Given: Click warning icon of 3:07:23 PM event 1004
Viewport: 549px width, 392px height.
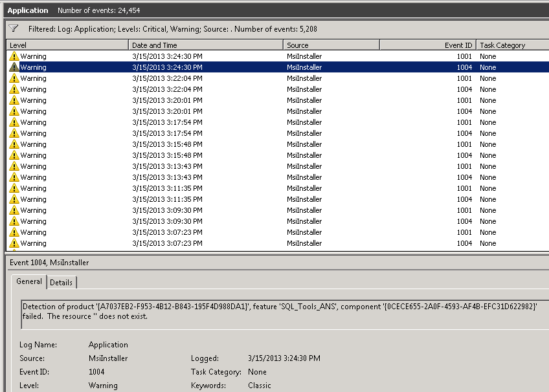Looking at the screenshot, I should (x=14, y=243).
